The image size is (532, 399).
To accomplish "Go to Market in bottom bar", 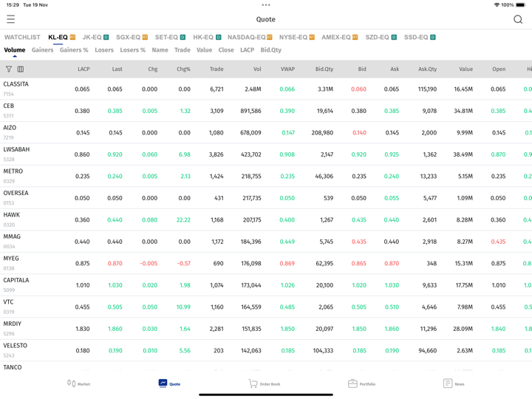I will (x=78, y=383).
